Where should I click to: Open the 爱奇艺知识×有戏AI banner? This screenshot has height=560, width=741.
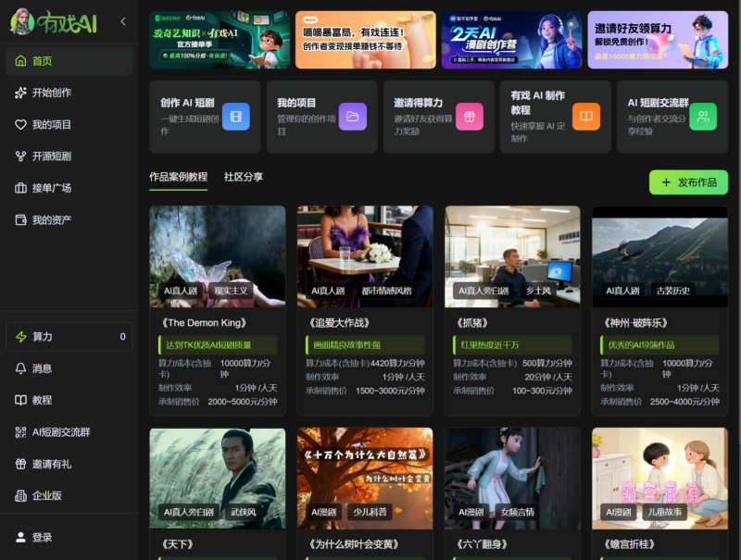[x=220, y=40]
